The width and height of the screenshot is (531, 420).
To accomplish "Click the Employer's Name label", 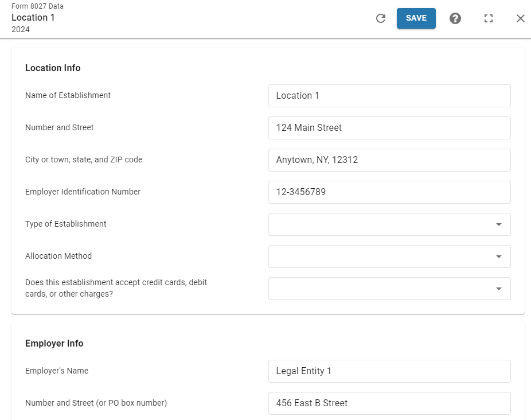I will (x=57, y=371).
